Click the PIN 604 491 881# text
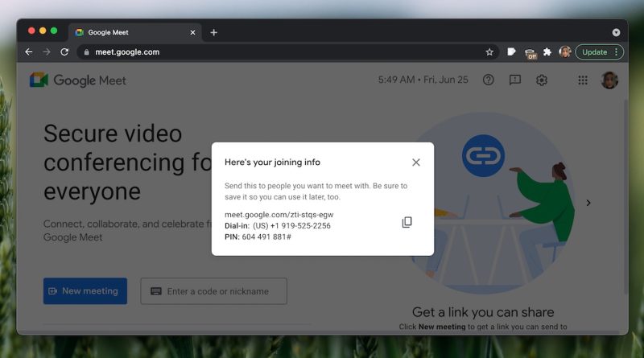Viewport: 644px width, 358px height. coord(258,237)
